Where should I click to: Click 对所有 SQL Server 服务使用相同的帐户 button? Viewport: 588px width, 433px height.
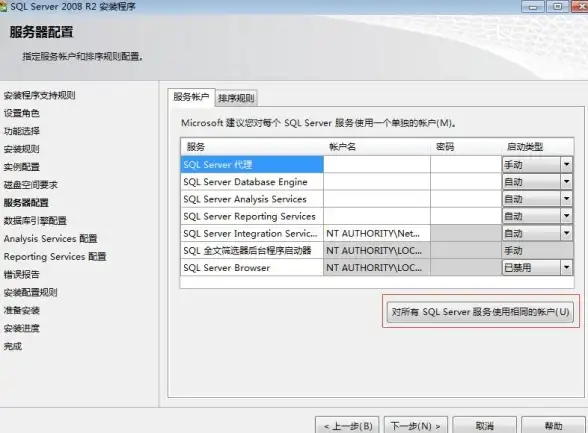(480, 312)
